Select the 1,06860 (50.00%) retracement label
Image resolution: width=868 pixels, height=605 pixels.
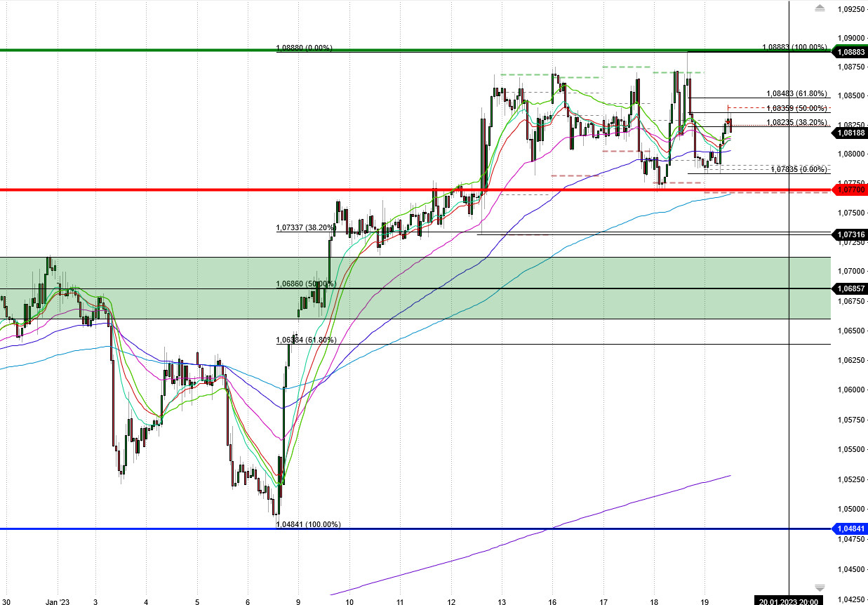tap(306, 284)
